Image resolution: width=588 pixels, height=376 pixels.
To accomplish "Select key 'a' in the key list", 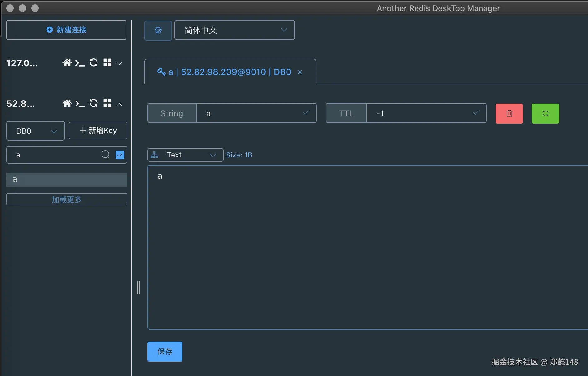I will (x=67, y=180).
